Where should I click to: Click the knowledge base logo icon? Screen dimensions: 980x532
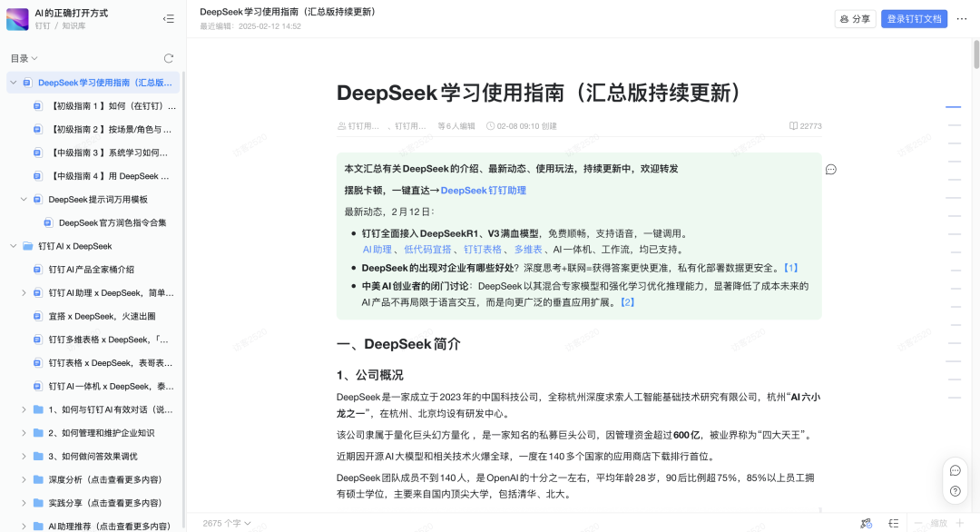click(17, 19)
